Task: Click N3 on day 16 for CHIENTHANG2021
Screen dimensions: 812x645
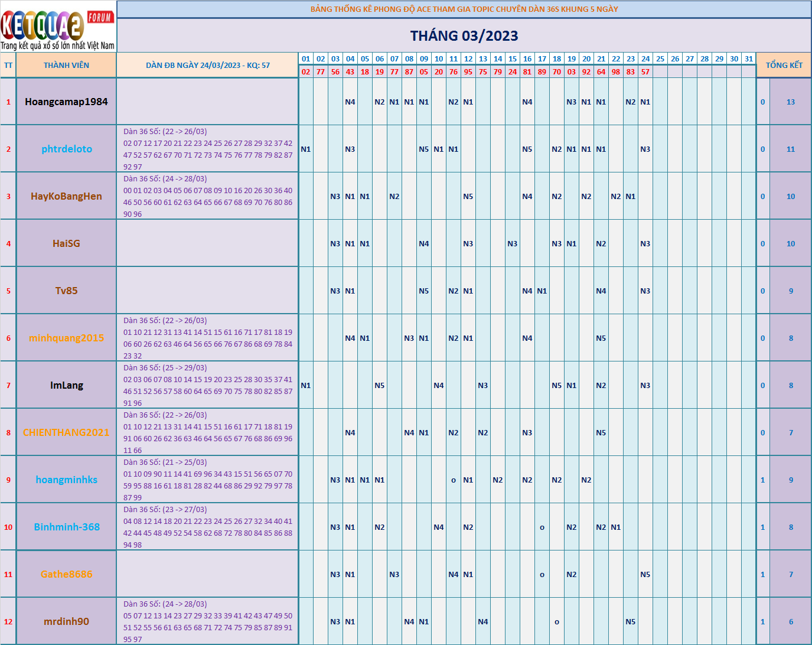Action: click(527, 432)
